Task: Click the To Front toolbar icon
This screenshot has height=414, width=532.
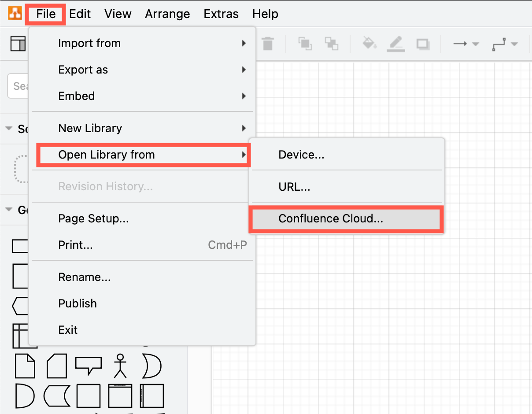Action: pos(306,44)
